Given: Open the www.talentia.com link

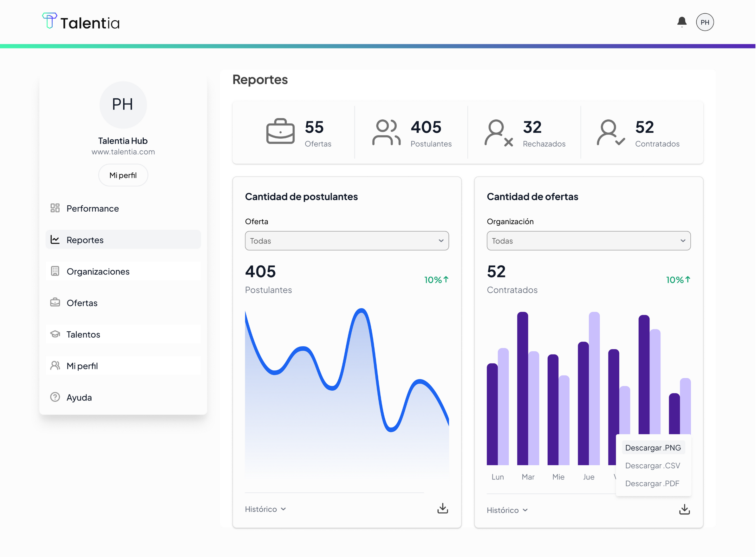Looking at the screenshot, I should coord(123,152).
